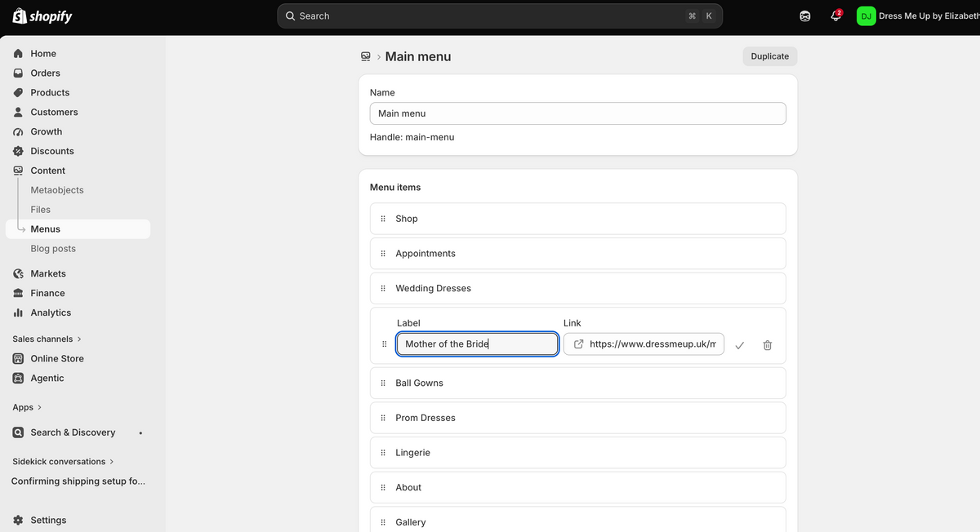Click the menu Name input field
980x532 pixels.
tap(578, 113)
